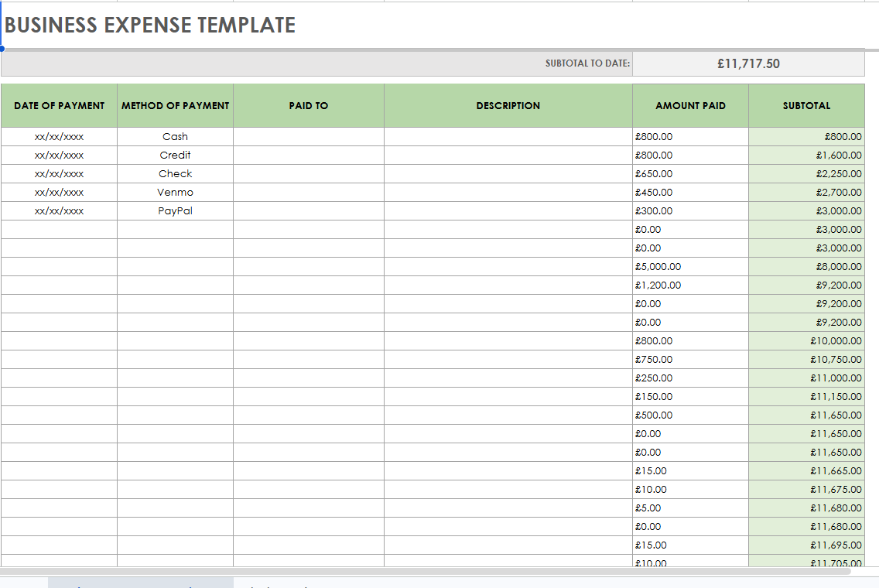Click the Method of Payment column header
This screenshot has height=588, width=879.
175,105
